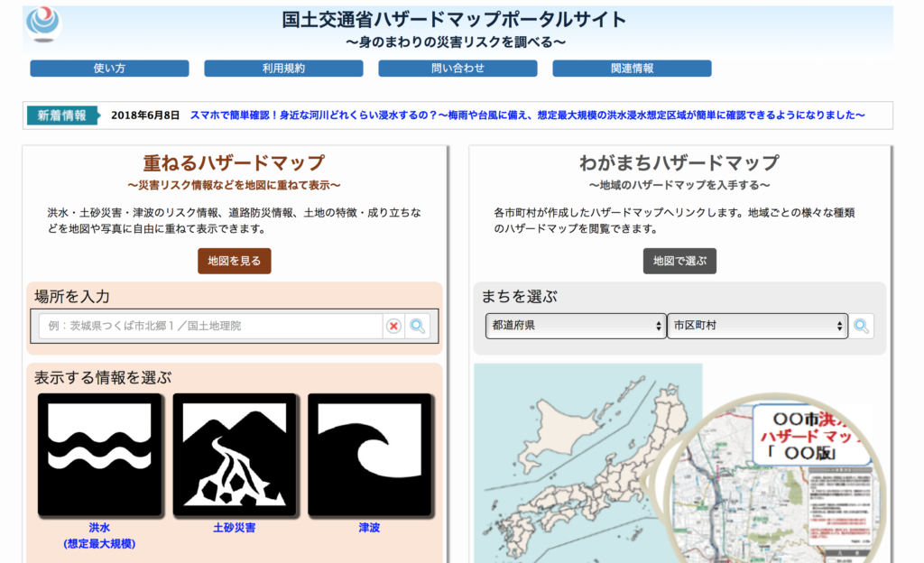Search location with magnifier in 場所を入力
The image size is (924, 563).
point(418,326)
